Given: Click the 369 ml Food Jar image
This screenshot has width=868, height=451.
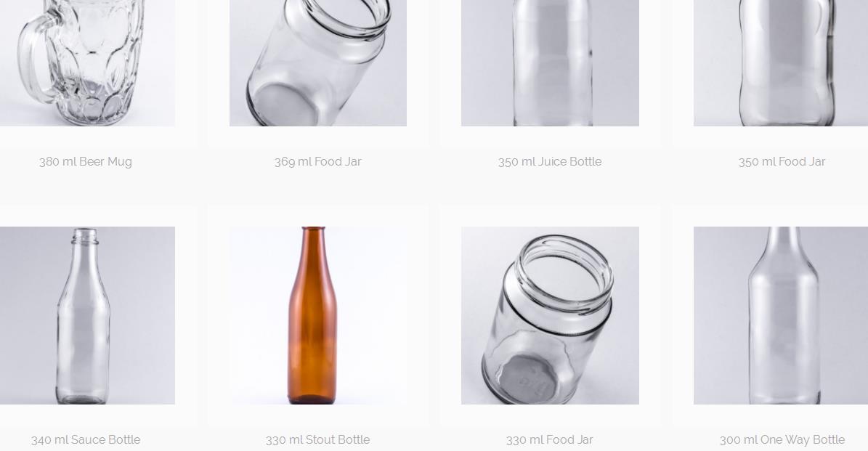Looking at the screenshot, I should click(x=317, y=63).
